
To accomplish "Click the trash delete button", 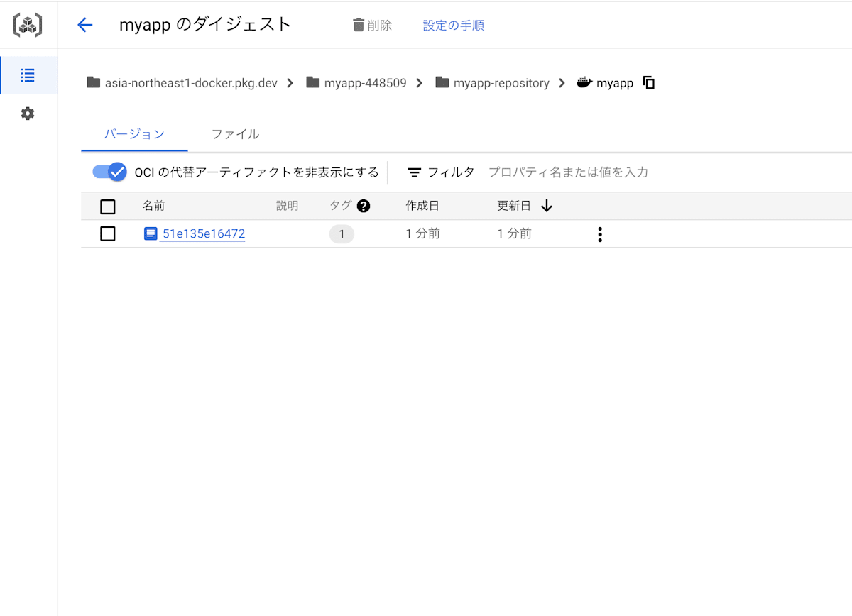I will pyautogui.click(x=373, y=26).
